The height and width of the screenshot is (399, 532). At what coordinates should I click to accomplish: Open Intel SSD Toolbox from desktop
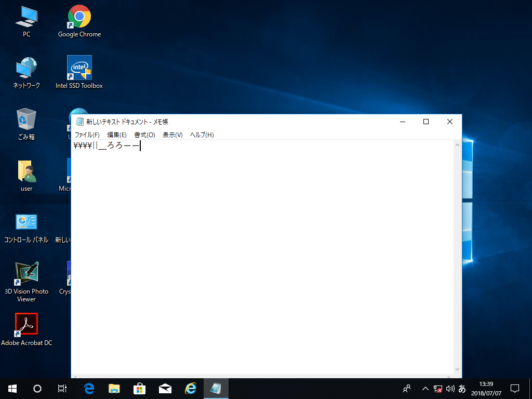[x=79, y=68]
